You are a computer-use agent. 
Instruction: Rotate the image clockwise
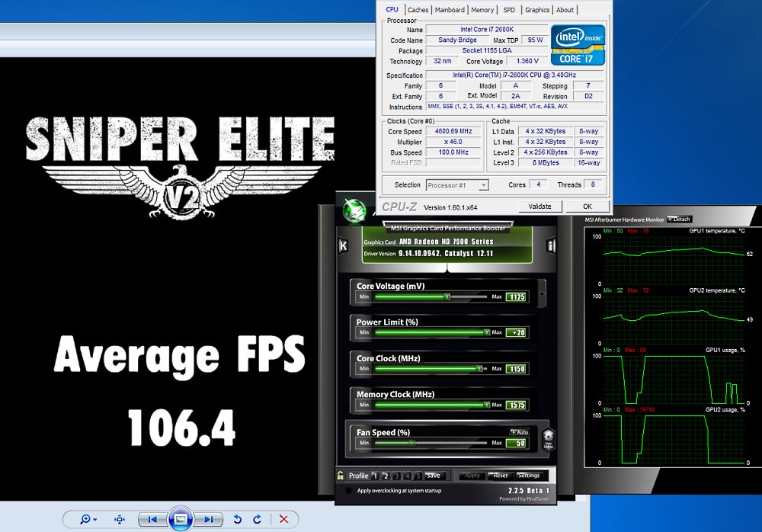pyautogui.click(x=257, y=519)
